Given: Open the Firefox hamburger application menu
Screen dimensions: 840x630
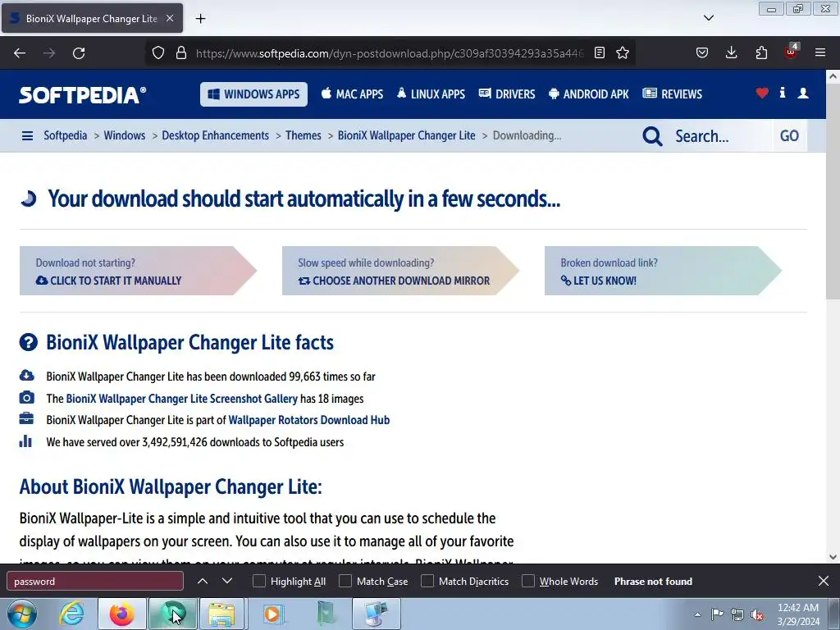Looking at the screenshot, I should click(820, 52).
